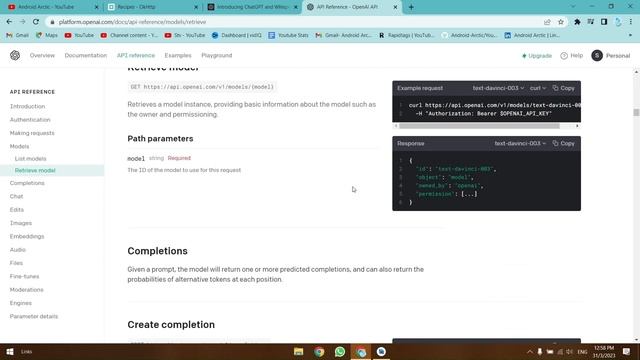The width and height of the screenshot is (640, 360).
Task: Click horizontal scrollbar under example request
Action: pos(479,126)
